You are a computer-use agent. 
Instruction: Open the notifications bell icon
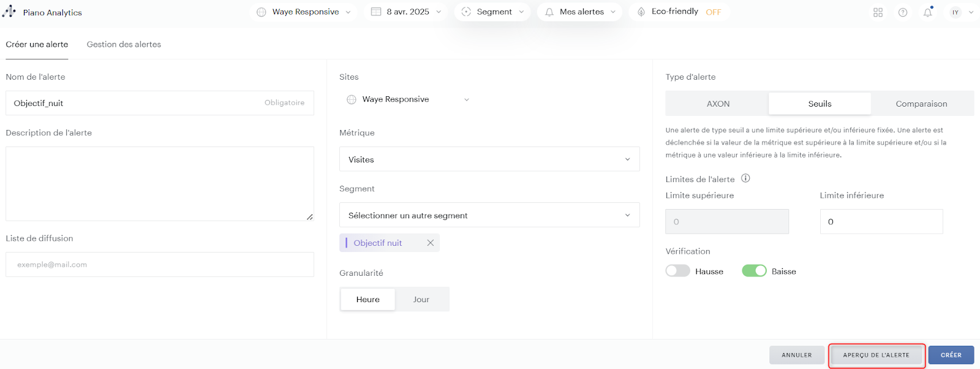[x=928, y=12]
